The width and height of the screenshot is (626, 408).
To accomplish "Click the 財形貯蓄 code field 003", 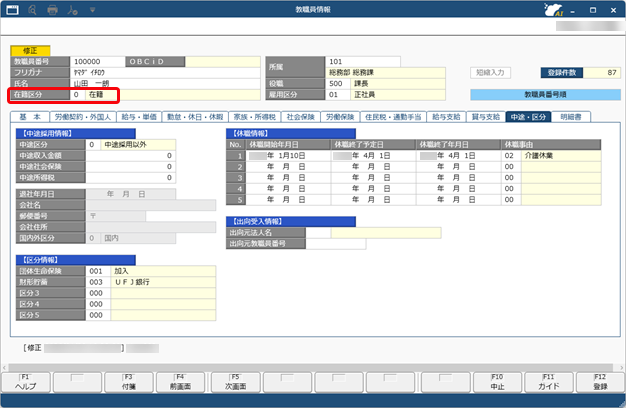I will [x=98, y=282].
